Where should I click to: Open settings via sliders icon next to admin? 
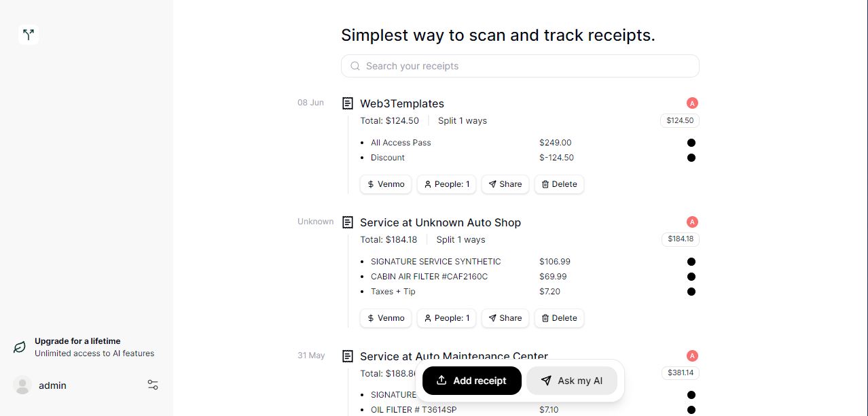153,385
